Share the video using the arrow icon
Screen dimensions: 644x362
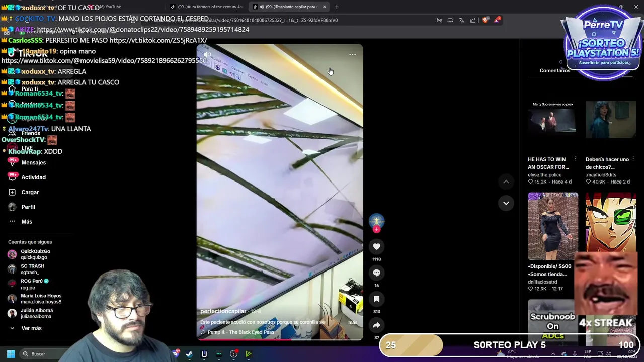[x=376, y=325]
